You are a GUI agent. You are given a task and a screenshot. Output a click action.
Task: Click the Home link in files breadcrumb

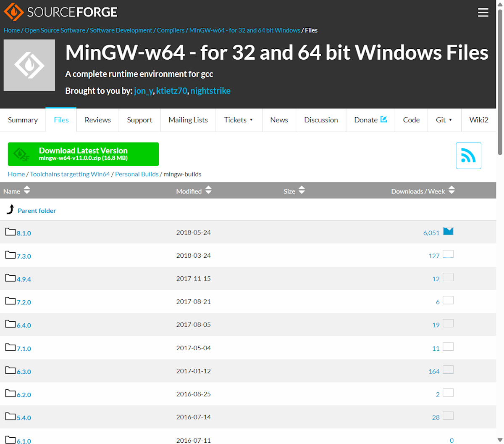pyautogui.click(x=16, y=174)
